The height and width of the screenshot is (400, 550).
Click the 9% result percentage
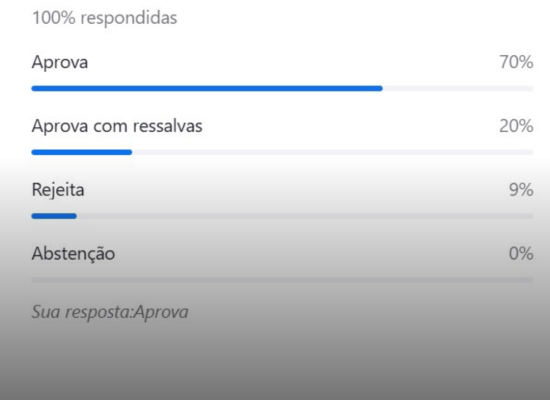tap(521, 190)
